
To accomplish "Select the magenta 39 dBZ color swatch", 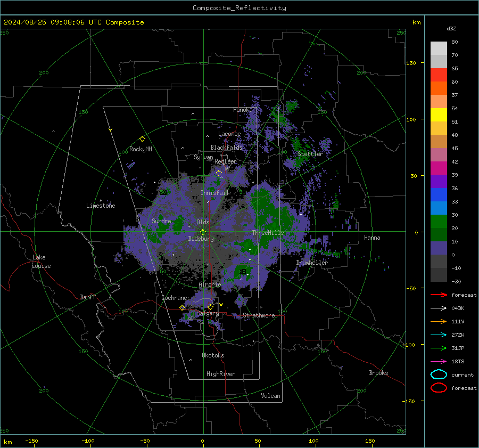I will pyautogui.click(x=439, y=168).
